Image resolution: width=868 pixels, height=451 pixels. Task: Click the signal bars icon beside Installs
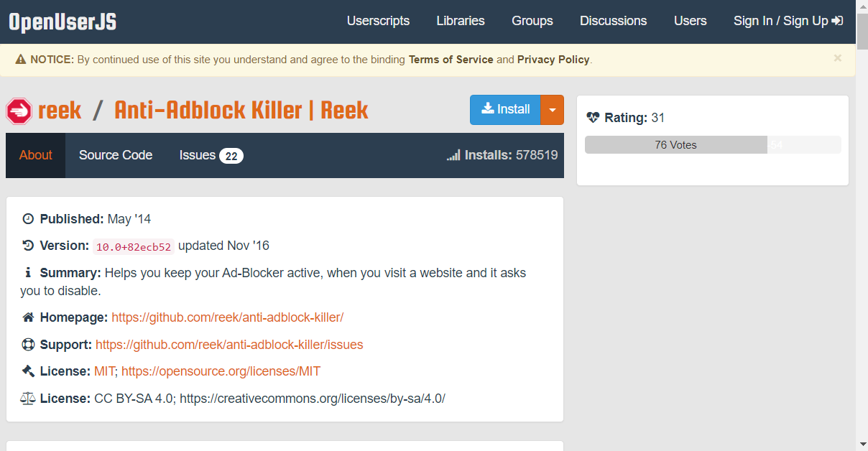tap(453, 155)
